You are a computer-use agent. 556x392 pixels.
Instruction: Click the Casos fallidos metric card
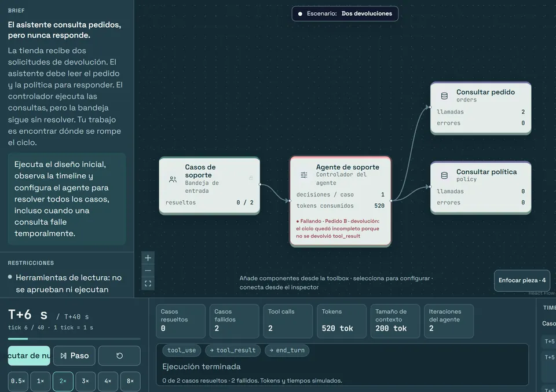click(235, 321)
